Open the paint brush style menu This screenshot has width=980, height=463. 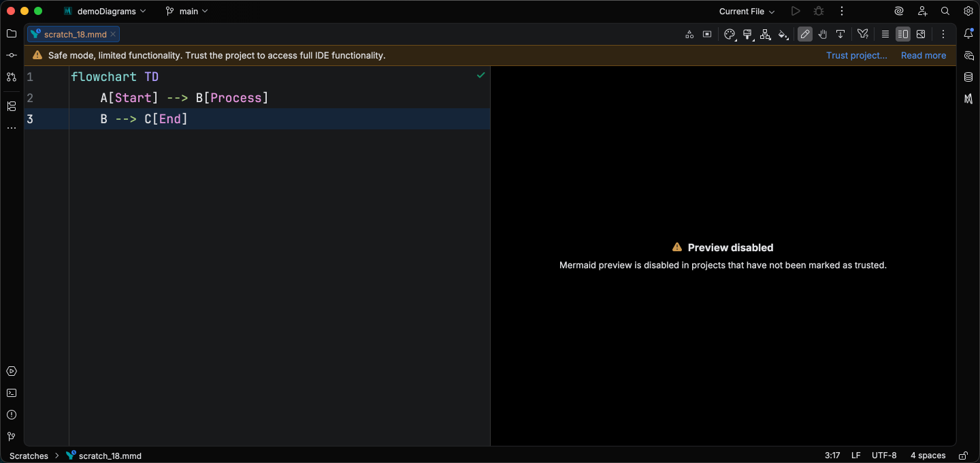(x=747, y=34)
